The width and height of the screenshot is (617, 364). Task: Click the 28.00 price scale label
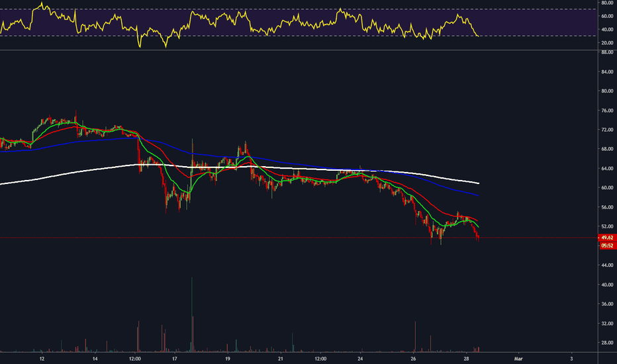607,343
